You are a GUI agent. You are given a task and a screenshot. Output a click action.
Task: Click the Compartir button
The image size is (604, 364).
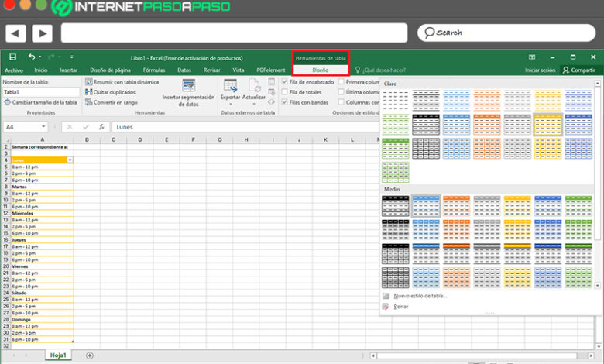point(579,70)
